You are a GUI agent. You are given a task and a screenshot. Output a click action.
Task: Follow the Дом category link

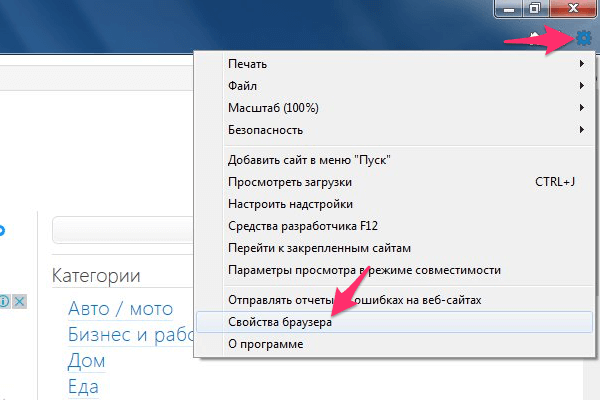86,360
